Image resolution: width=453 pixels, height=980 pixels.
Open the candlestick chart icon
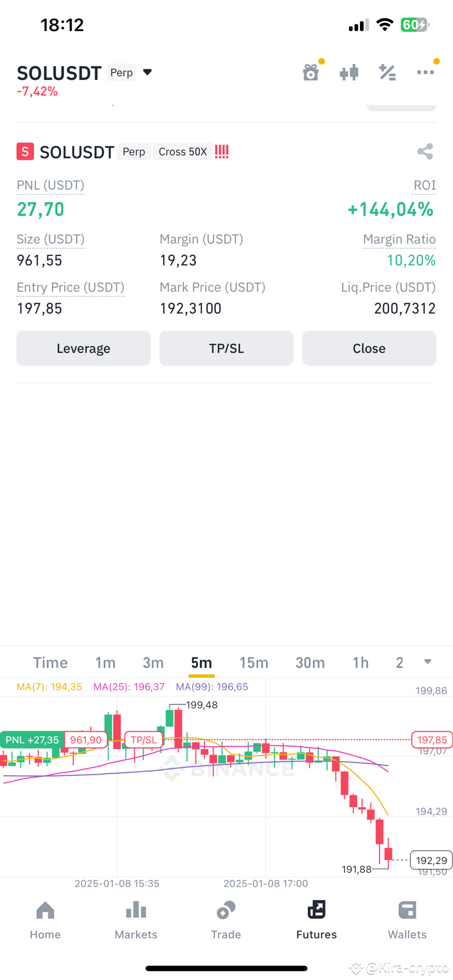click(349, 72)
